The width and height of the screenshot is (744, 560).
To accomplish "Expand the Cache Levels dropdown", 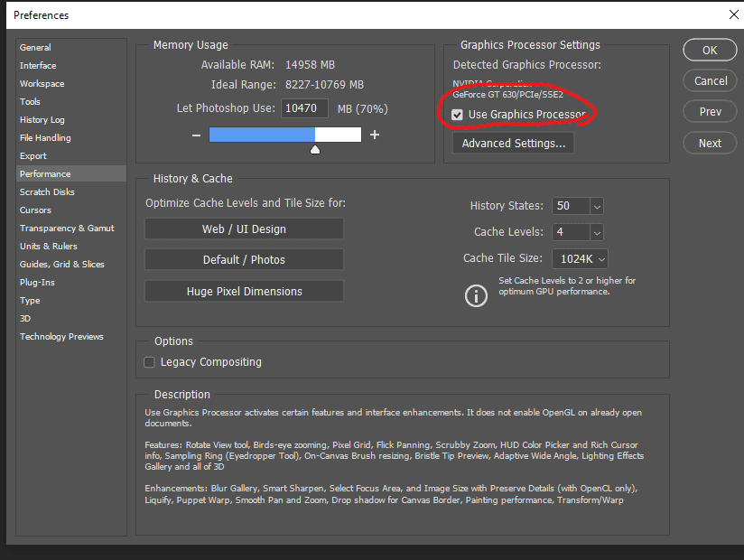I will click(x=597, y=232).
